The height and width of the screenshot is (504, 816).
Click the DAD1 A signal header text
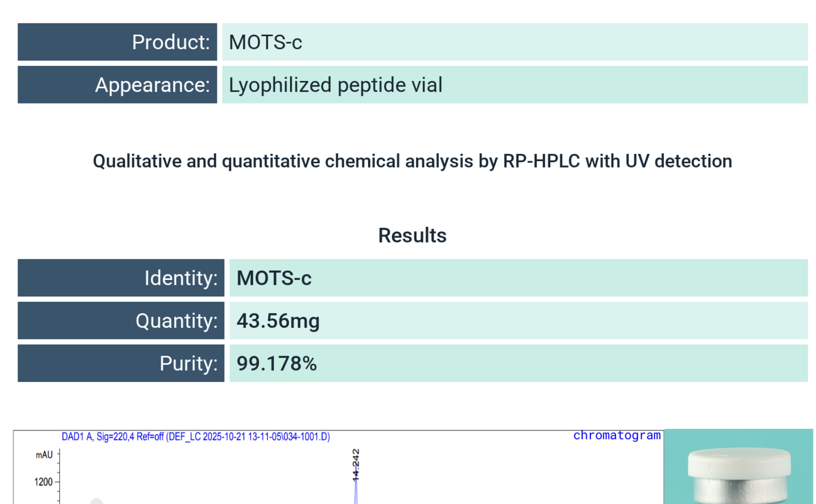pyautogui.click(x=195, y=437)
